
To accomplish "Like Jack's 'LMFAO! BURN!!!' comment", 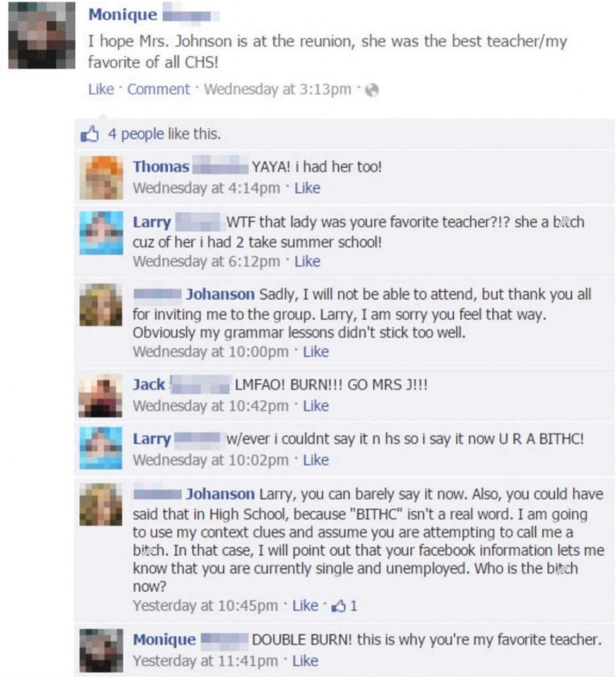I will [316, 406].
